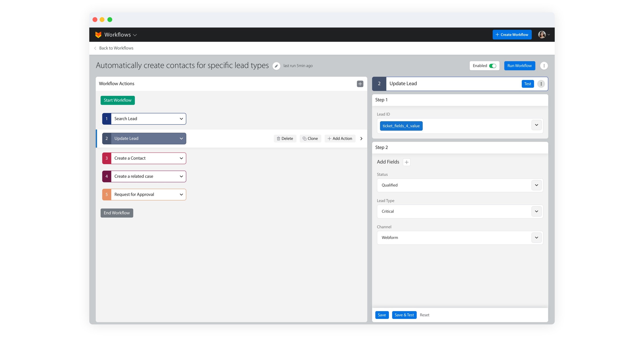The height and width of the screenshot is (338, 644).
Task: Open the Lead Type dropdown showing Critical
Action: pos(536,211)
